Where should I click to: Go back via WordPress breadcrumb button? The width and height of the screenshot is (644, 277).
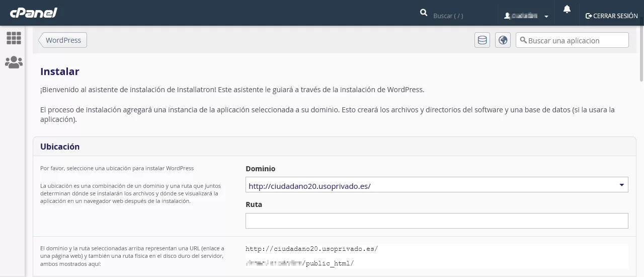tap(62, 40)
